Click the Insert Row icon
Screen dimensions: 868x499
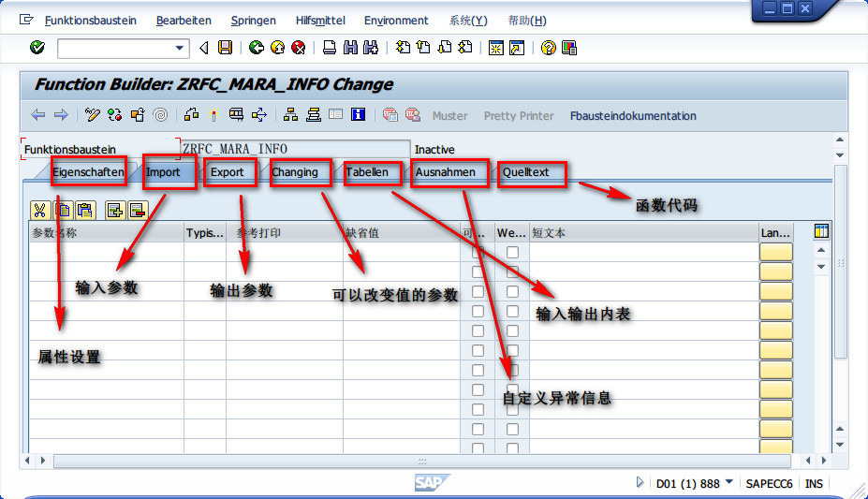click(115, 211)
